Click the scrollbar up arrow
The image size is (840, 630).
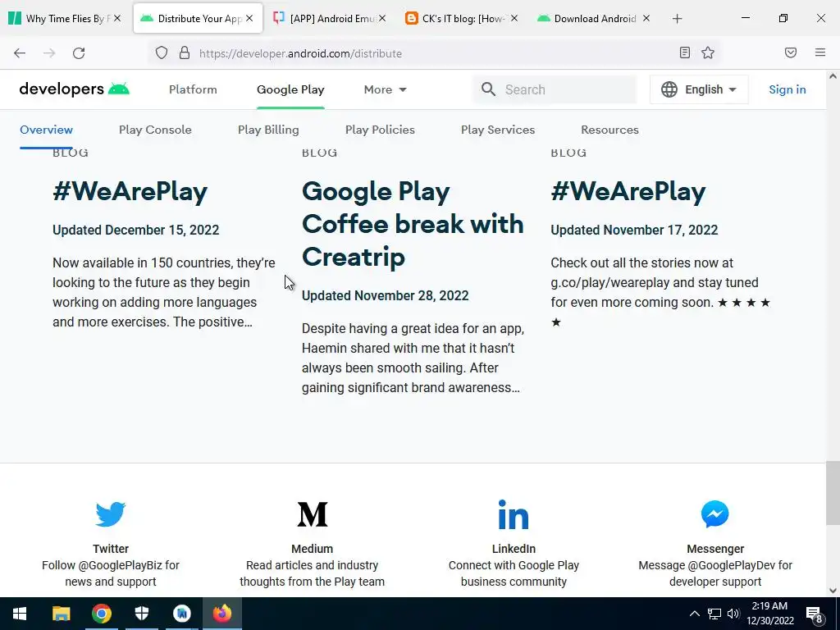click(x=833, y=76)
